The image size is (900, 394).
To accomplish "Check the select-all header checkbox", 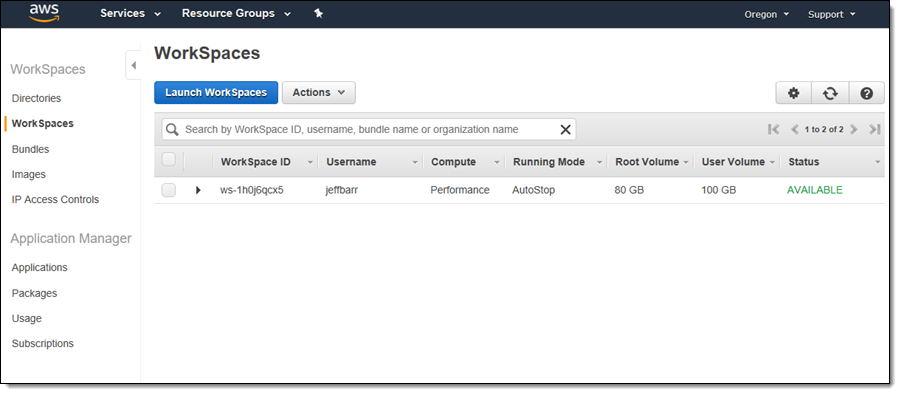I will tap(169, 160).
